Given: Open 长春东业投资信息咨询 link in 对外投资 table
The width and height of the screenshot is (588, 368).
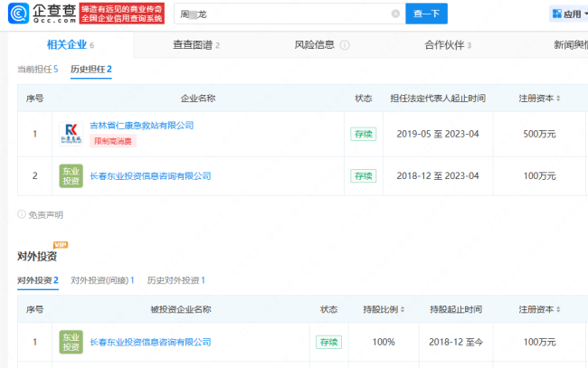Looking at the screenshot, I should coord(150,342).
